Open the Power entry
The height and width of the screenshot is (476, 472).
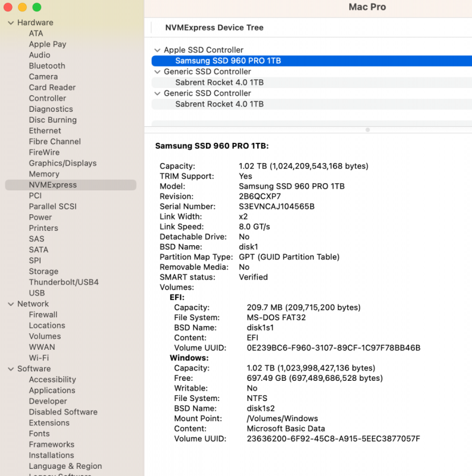click(x=40, y=217)
